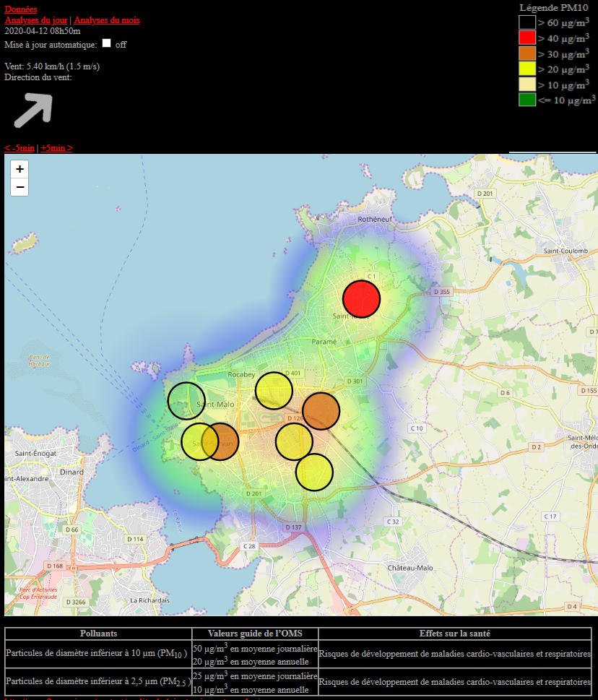Screen dimensions: 598x700
Task: Click the PM2.5 particles row label
Action: click(98, 682)
